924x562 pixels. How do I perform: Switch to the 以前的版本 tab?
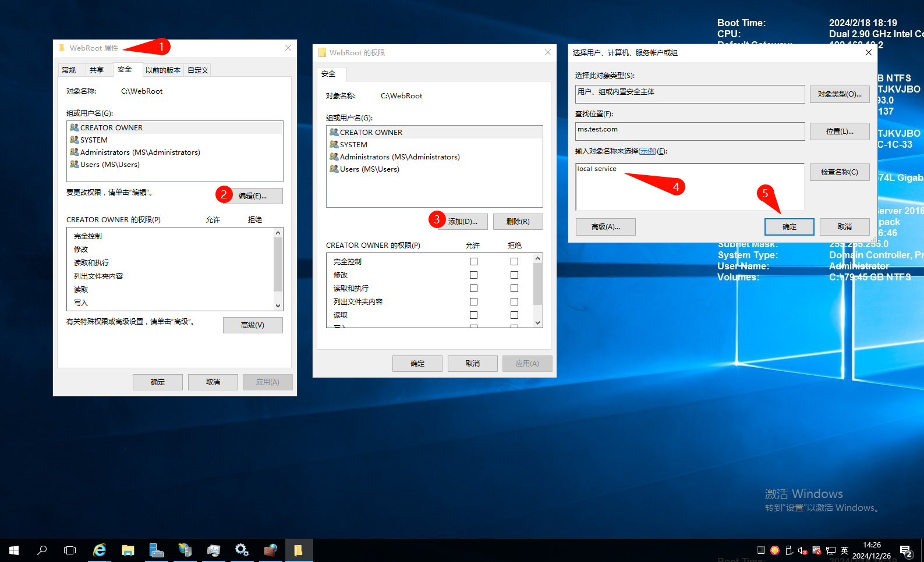coord(162,70)
